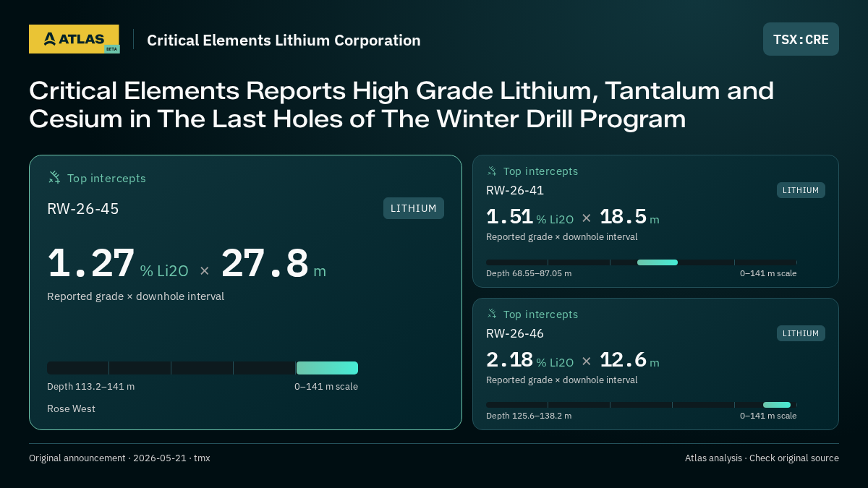Click the Rose West location label

(x=71, y=409)
